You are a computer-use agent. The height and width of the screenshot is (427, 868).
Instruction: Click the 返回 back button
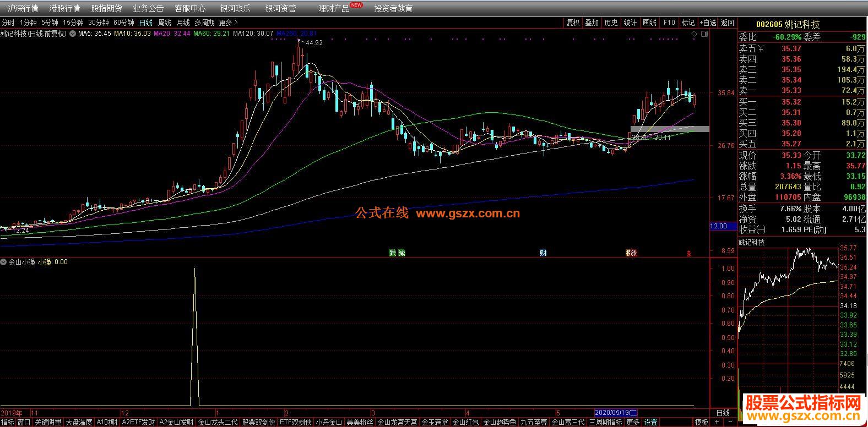click(728, 23)
